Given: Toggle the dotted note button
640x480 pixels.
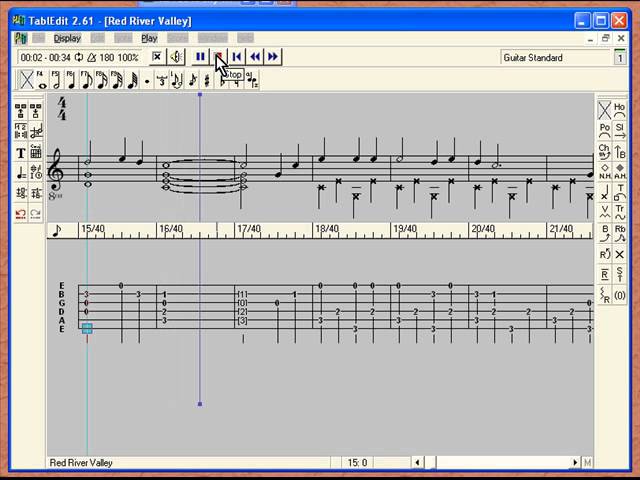Looking at the screenshot, I should point(147,80).
